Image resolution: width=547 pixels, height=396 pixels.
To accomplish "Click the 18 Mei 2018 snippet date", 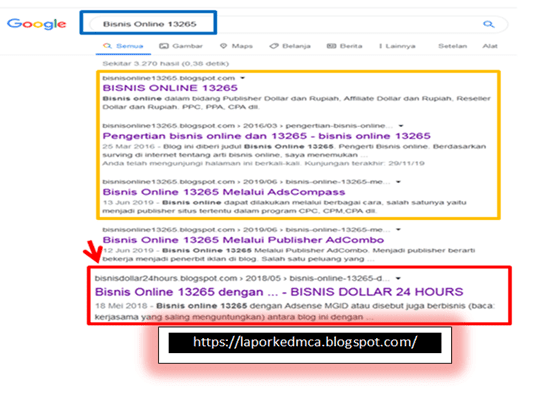I will pyautogui.click(x=121, y=306).
